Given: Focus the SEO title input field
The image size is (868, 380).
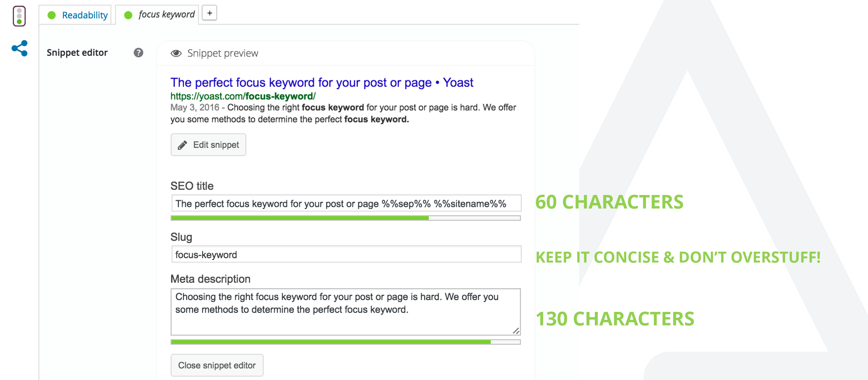Looking at the screenshot, I should tap(346, 204).
